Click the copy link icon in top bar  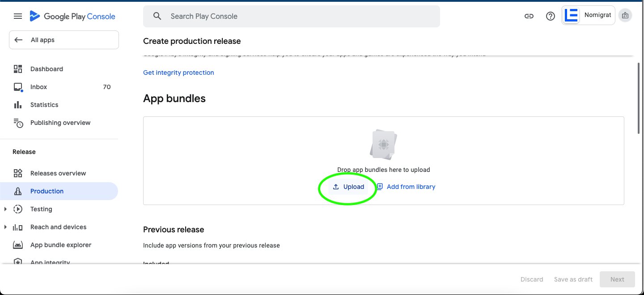529,16
